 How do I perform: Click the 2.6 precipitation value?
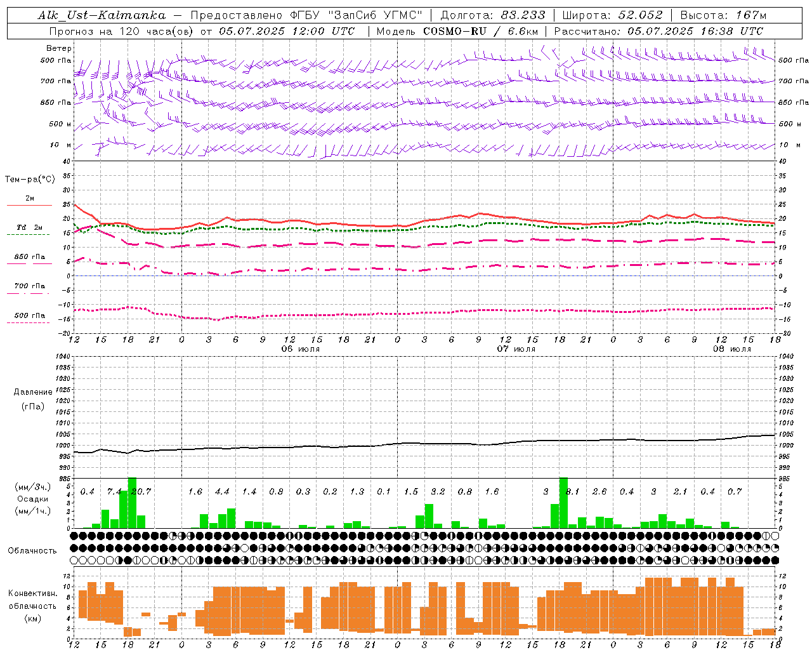(599, 492)
